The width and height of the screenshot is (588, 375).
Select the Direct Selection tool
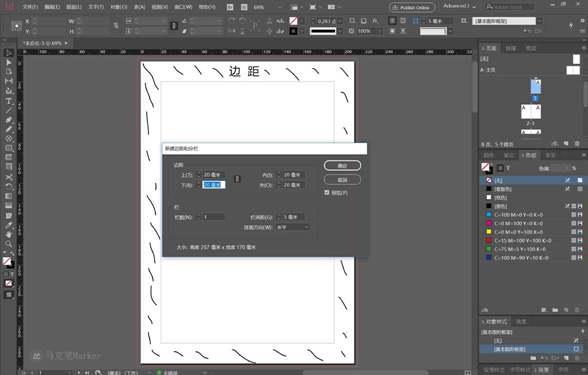click(x=8, y=62)
